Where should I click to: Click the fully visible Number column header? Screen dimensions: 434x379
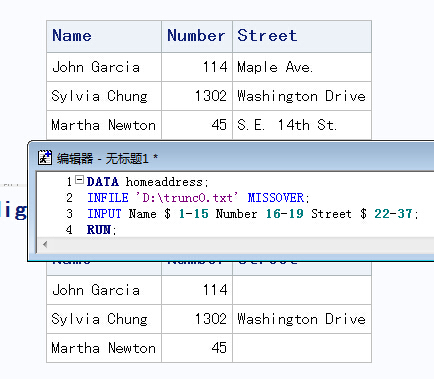197,36
